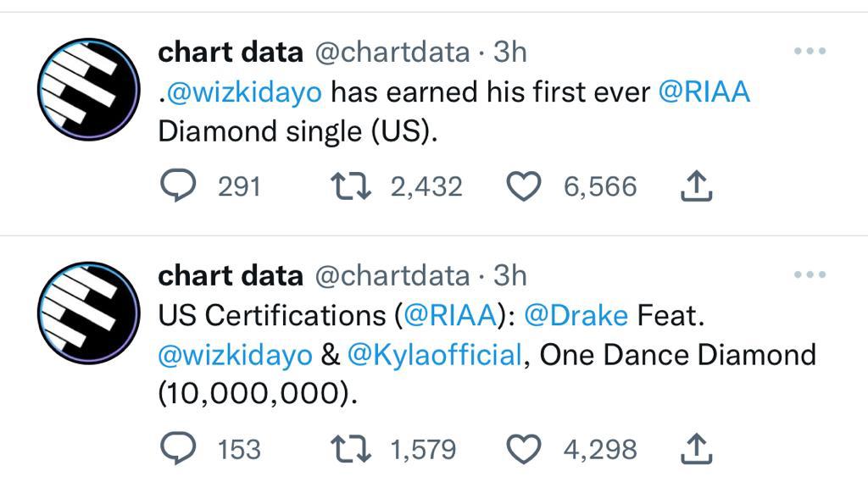868x482 pixels.
Task: Like the tweet with 4,298 likes
Action: pos(524,448)
